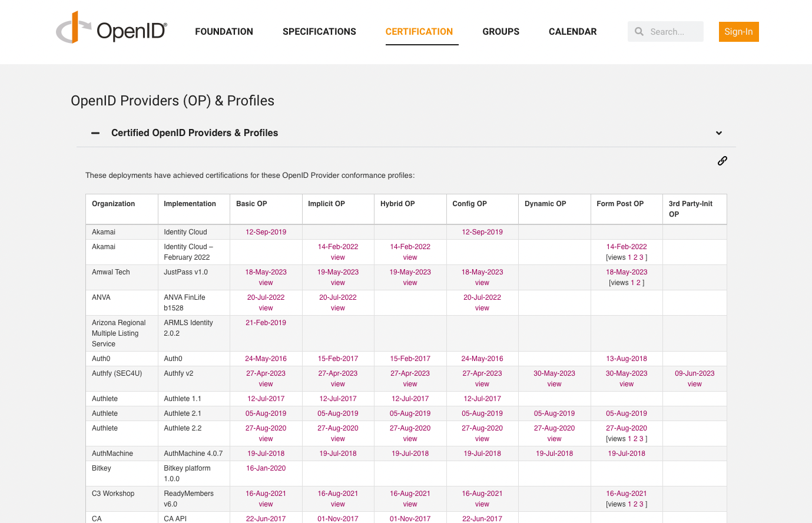
Task: Open ANVA Hybrid-less Config OP view link
Action: pyautogui.click(x=482, y=308)
